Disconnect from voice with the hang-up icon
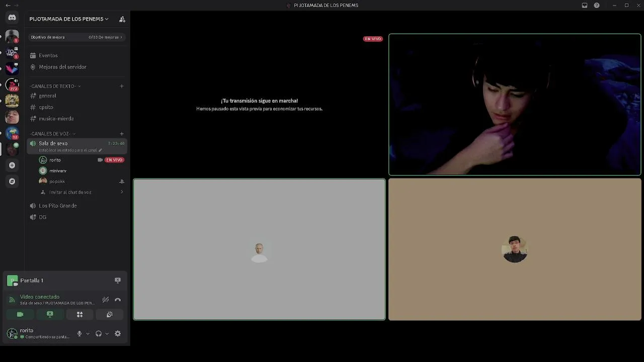This screenshot has width=644, height=362. pyautogui.click(x=118, y=300)
